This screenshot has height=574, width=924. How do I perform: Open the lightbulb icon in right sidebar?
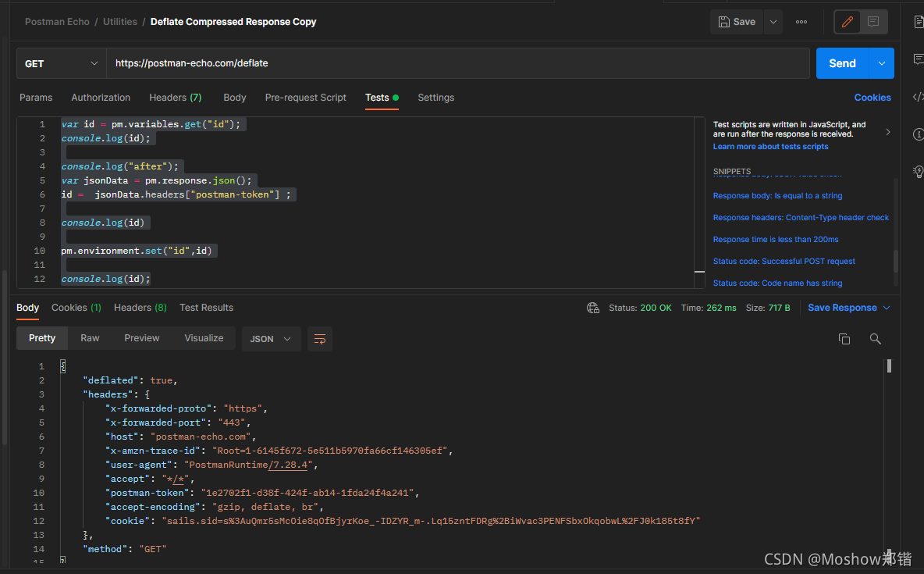[x=918, y=172]
